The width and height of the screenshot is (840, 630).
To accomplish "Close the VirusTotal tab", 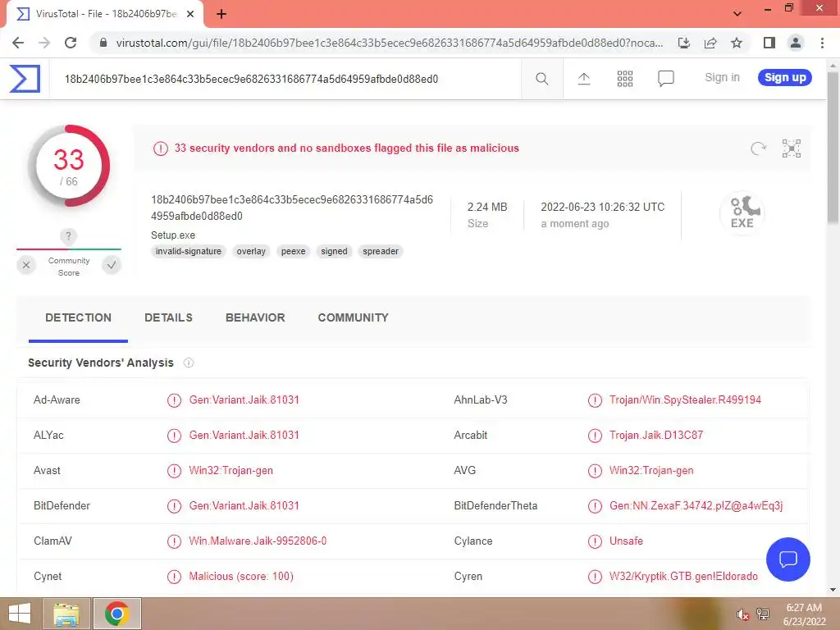I will (x=190, y=14).
